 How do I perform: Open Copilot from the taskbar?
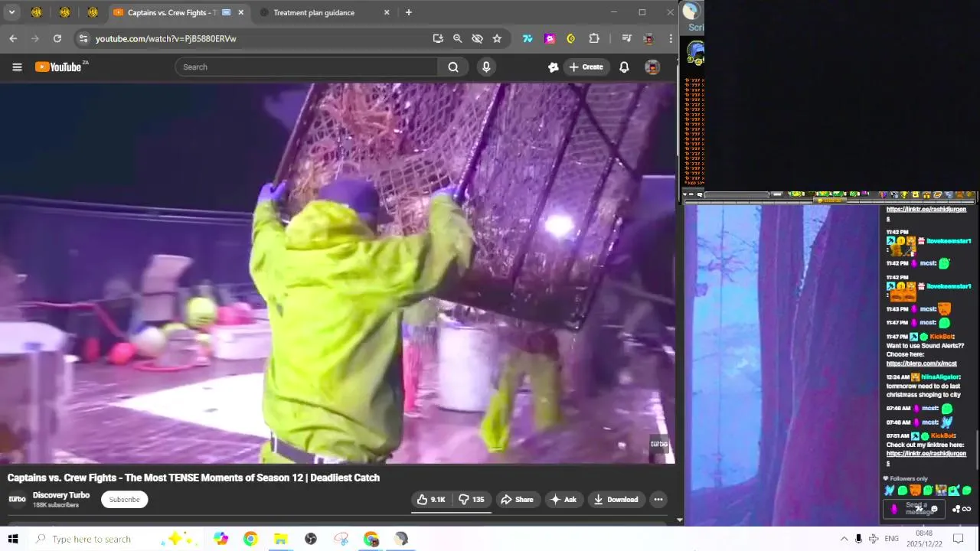(220, 539)
